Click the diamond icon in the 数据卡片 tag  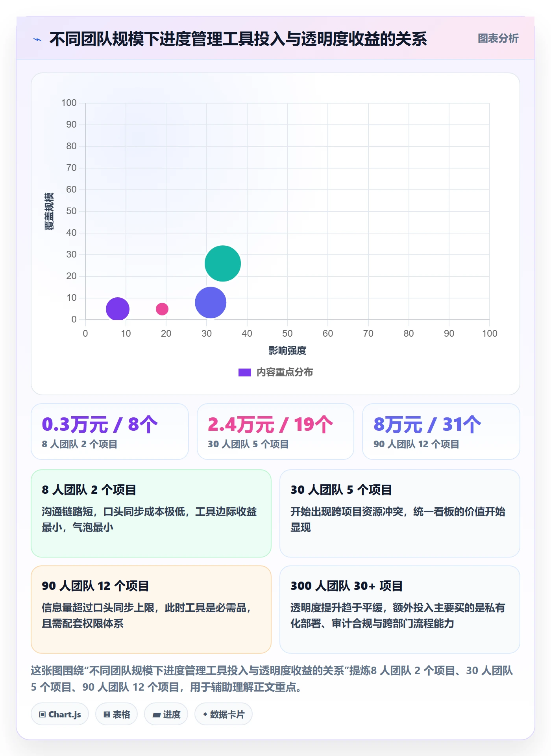[205, 714]
